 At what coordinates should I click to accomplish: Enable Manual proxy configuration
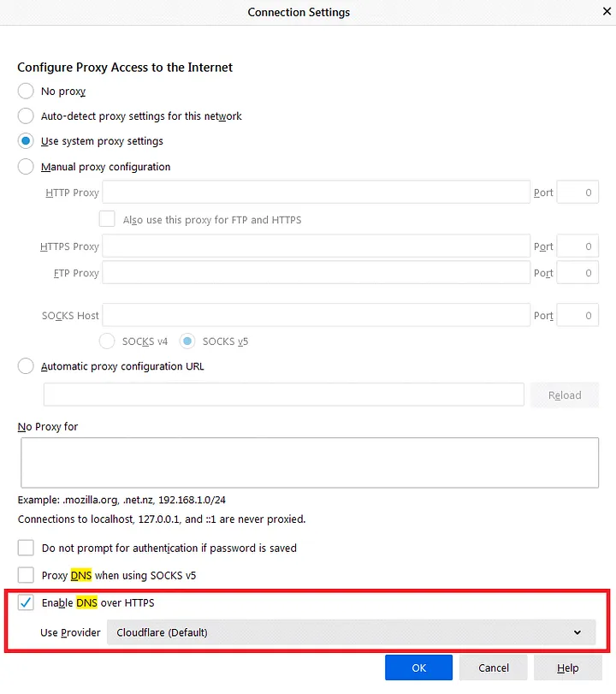click(26, 167)
